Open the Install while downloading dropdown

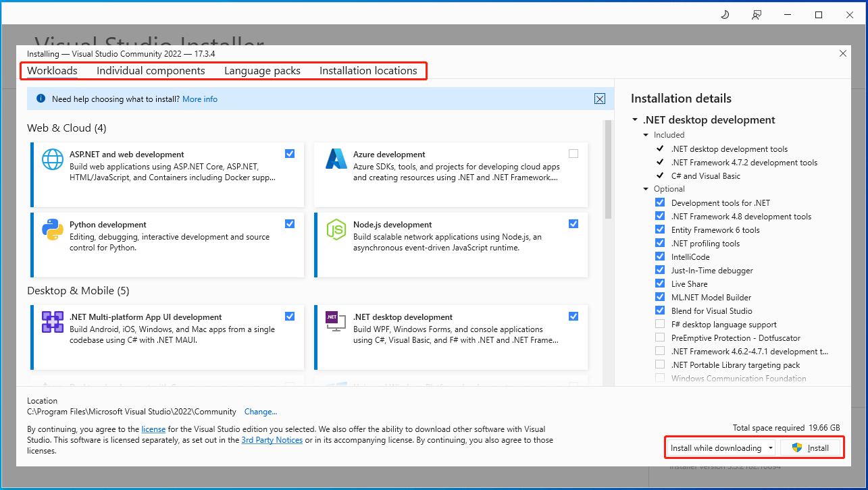click(x=721, y=447)
